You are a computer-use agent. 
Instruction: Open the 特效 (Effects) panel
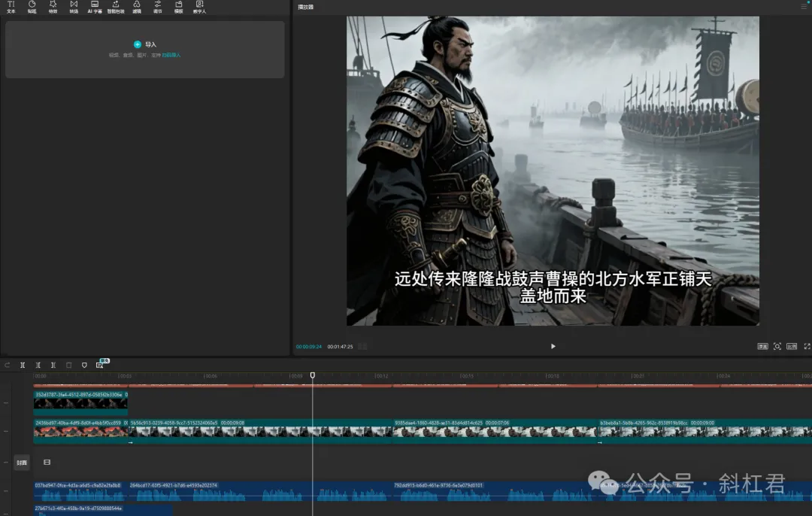pos(53,7)
